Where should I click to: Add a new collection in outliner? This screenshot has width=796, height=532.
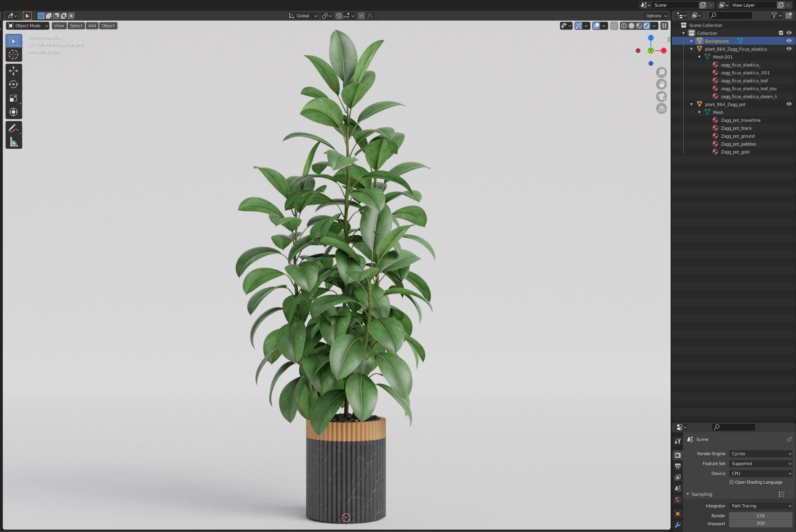pos(789,15)
